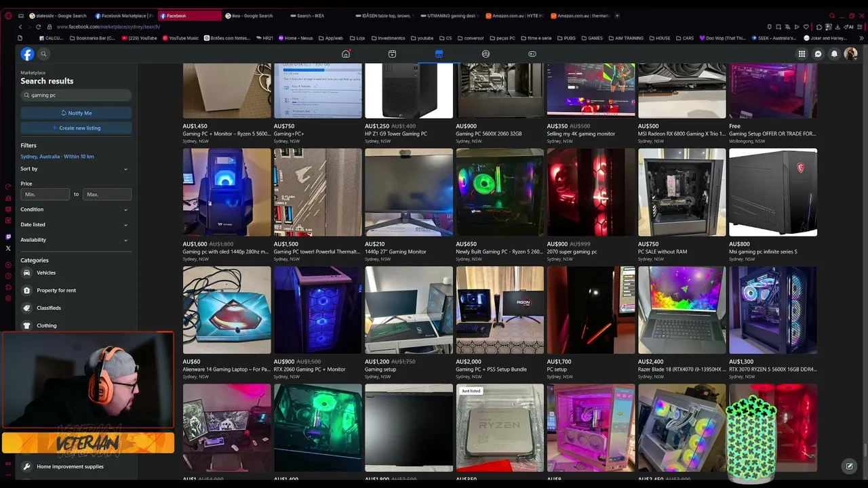This screenshot has width=868, height=488.
Task: Open the Msi gaming pc infinite listing photo
Action: (773, 192)
